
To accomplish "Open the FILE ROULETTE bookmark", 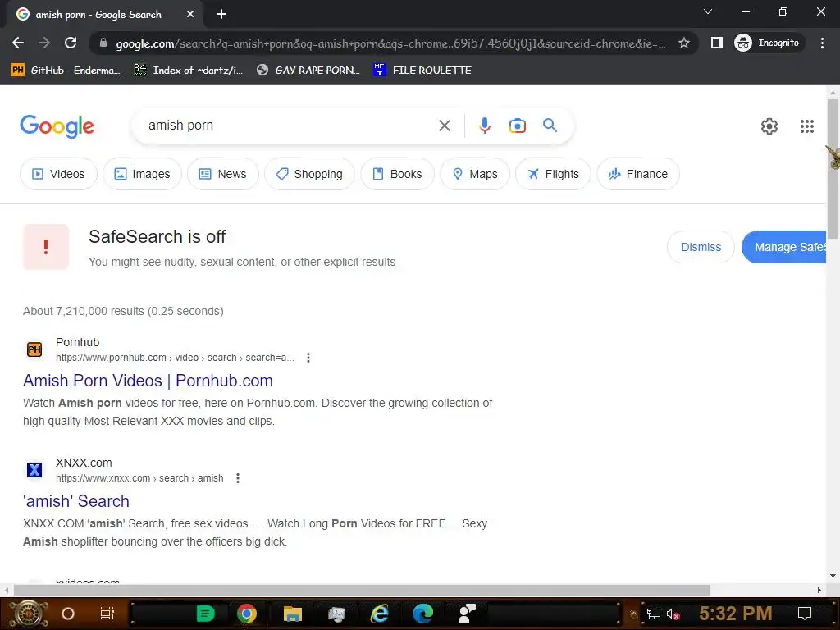I will click(422, 71).
